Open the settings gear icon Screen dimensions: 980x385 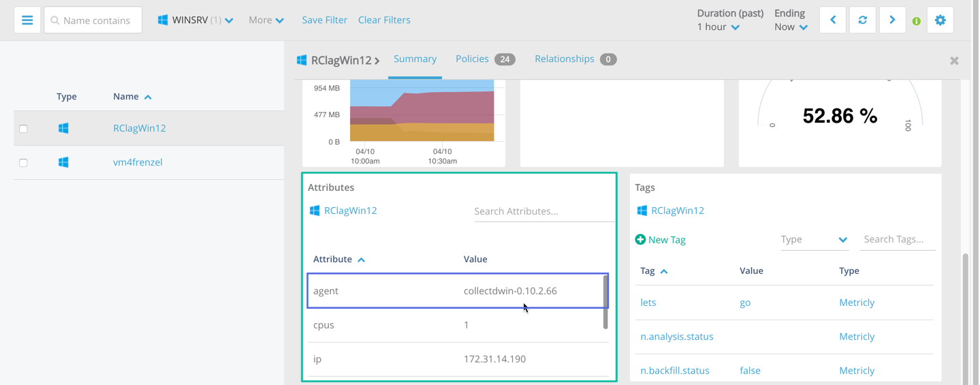[941, 20]
